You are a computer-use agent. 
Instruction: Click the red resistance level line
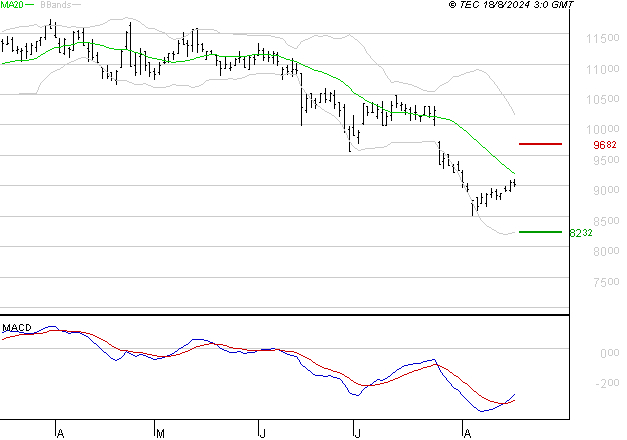point(540,144)
